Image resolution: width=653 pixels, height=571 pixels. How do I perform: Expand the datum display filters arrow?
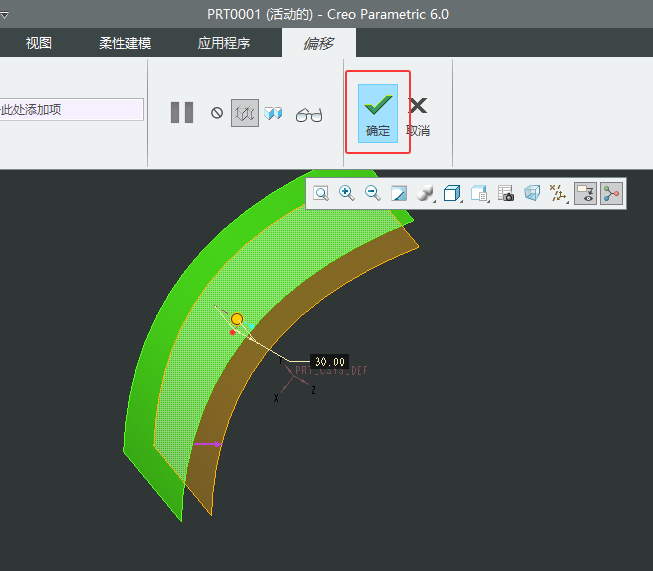pyautogui.click(x=567, y=202)
